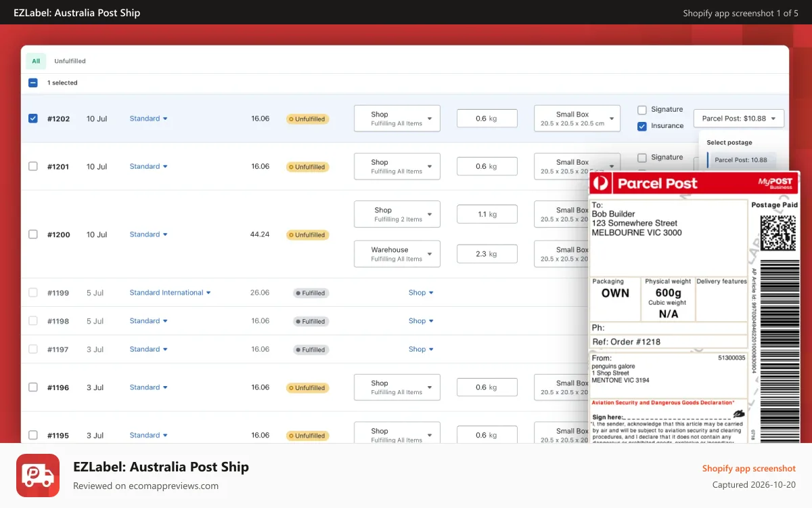Open Shop link for fulfilled order #1198
This screenshot has height=508, width=812.
pyautogui.click(x=421, y=321)
